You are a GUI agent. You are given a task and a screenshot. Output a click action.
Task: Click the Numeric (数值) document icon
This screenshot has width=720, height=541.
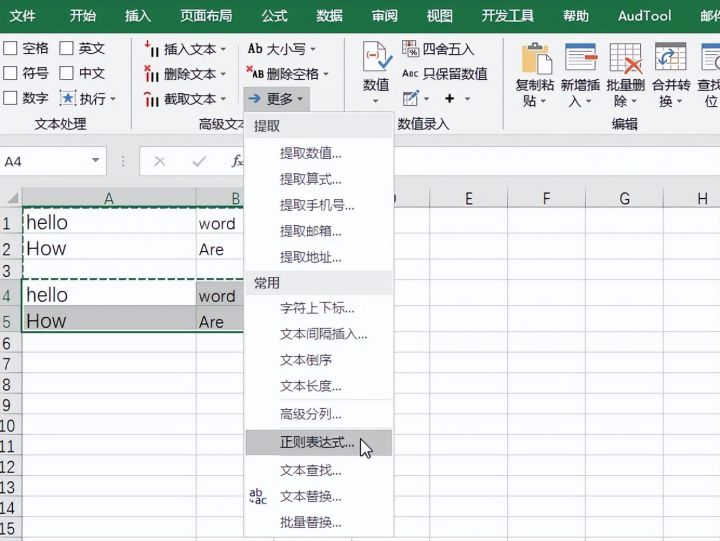tap(377, 56)
